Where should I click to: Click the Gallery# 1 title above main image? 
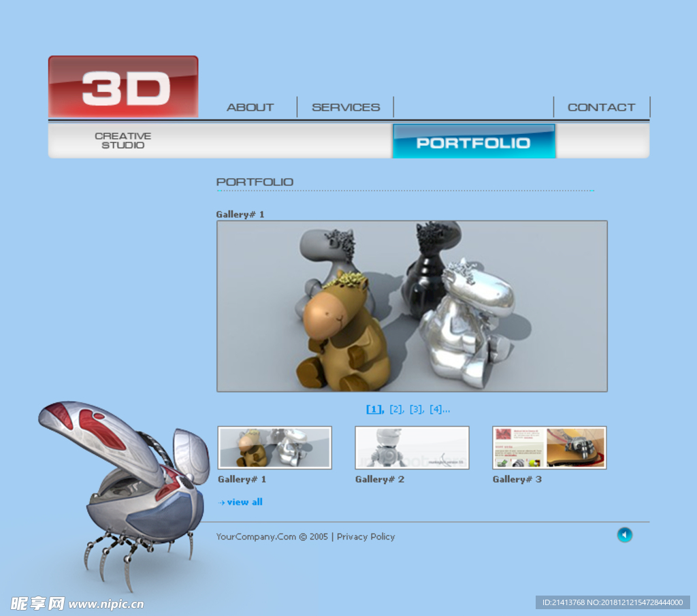point(240,214)
